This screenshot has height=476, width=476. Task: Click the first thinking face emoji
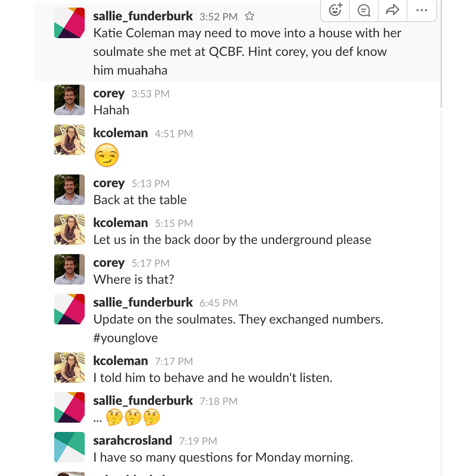point(114,418)
